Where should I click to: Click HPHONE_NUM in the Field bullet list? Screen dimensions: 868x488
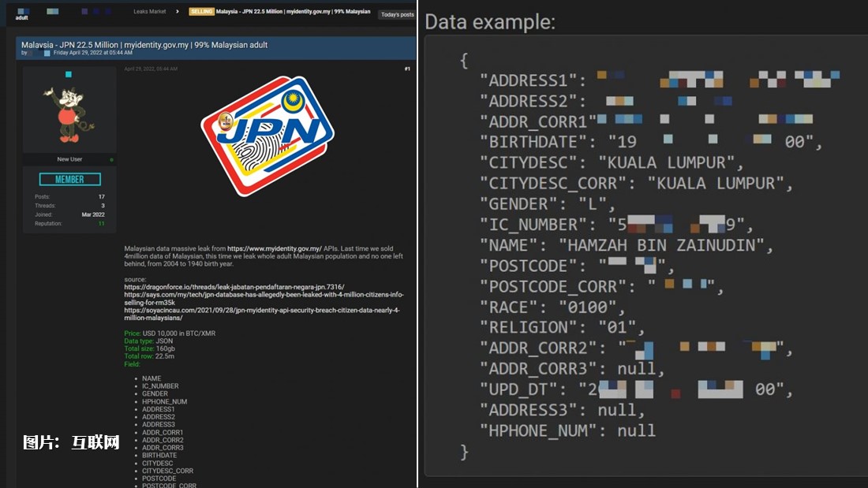click(x=164, y=402)
